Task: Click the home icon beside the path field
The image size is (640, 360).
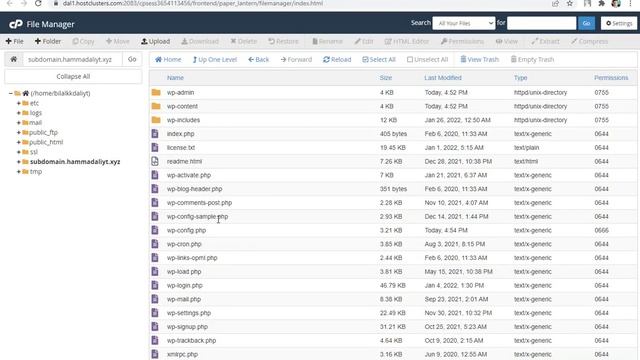Action: (x=13, y=59)
